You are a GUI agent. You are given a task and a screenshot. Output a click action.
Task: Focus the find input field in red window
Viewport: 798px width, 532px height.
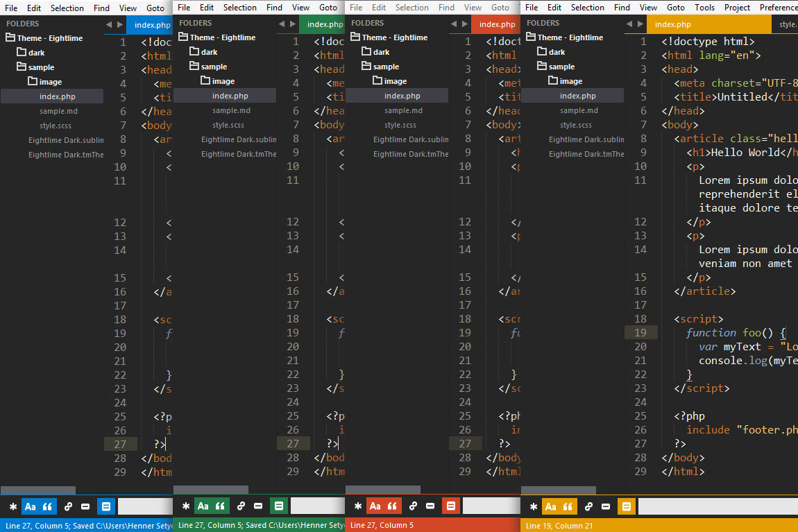[491, 506]
